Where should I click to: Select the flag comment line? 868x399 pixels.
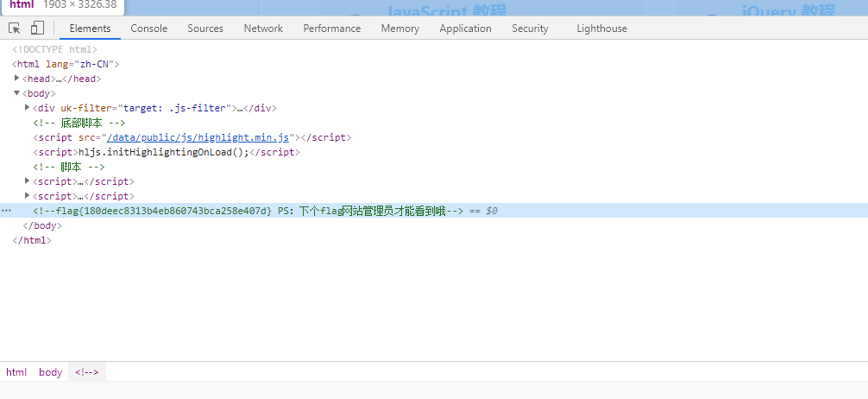point(434,211)
